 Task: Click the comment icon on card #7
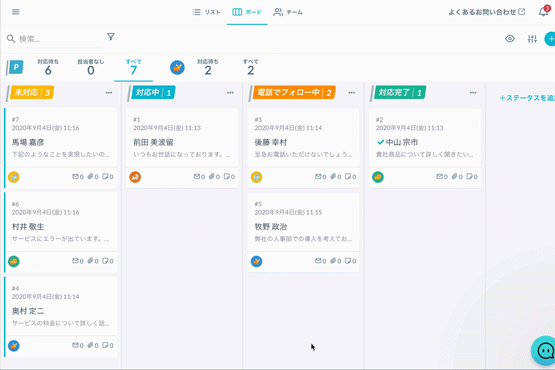(105, 176)
